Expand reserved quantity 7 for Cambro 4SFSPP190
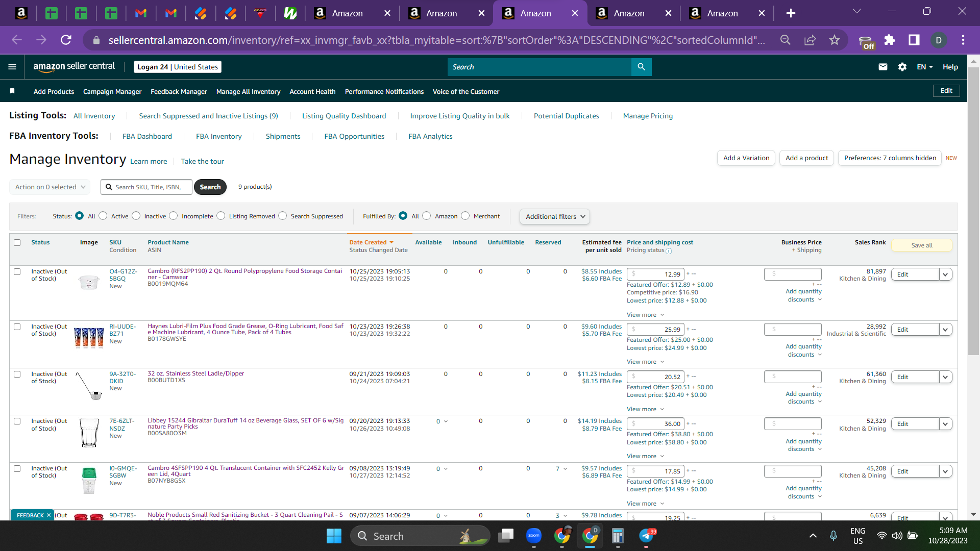 [x=561, y=469]
